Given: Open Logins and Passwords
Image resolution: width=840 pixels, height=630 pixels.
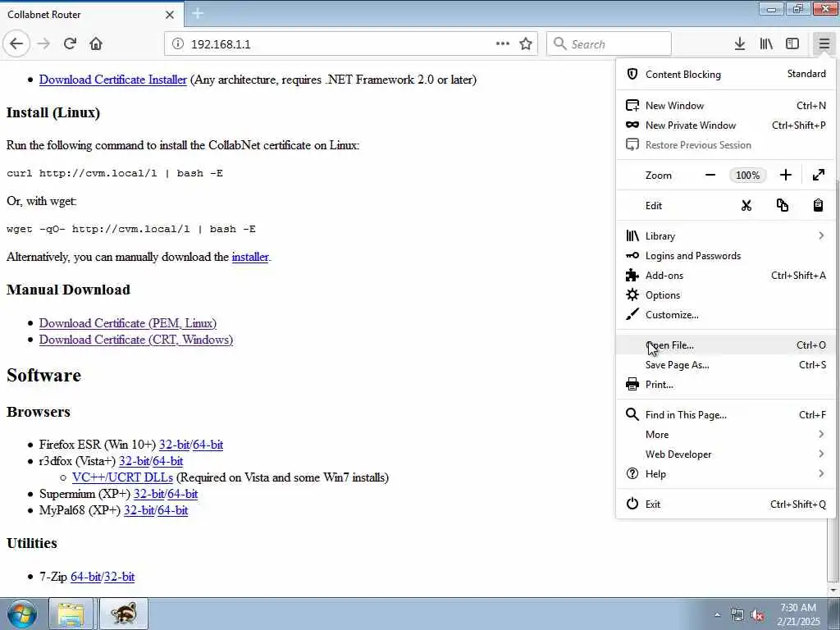Looking at the screenshot, I should pyautogui.click(x=725, y=256).
